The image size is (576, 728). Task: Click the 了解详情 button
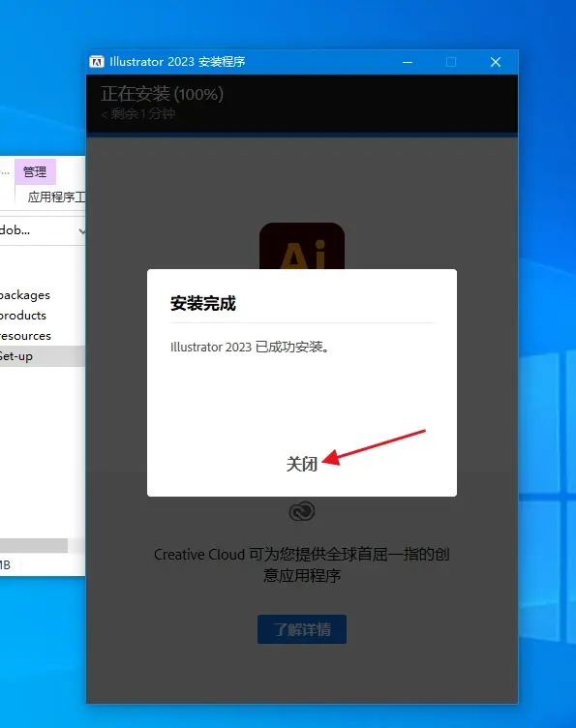pos(302,629)
